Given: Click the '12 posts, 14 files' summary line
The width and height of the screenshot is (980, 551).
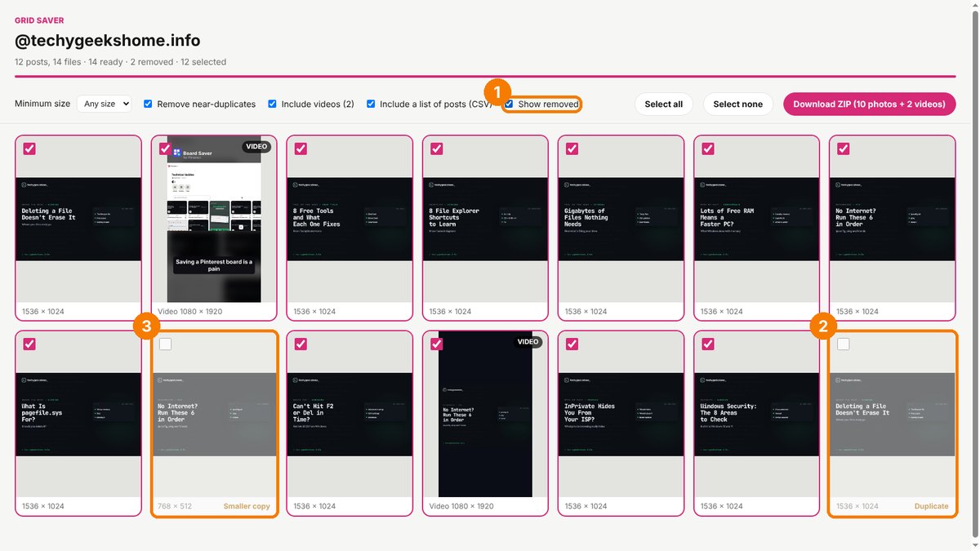Looking at the screenshot, I should 120,62.
